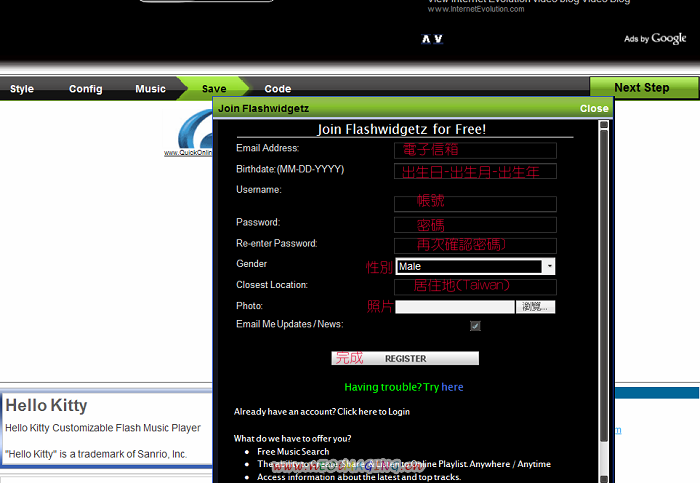700x483 pixels.
Task: Focus the Email Address field
Action: pyautogui.click(x=475, y=150)
